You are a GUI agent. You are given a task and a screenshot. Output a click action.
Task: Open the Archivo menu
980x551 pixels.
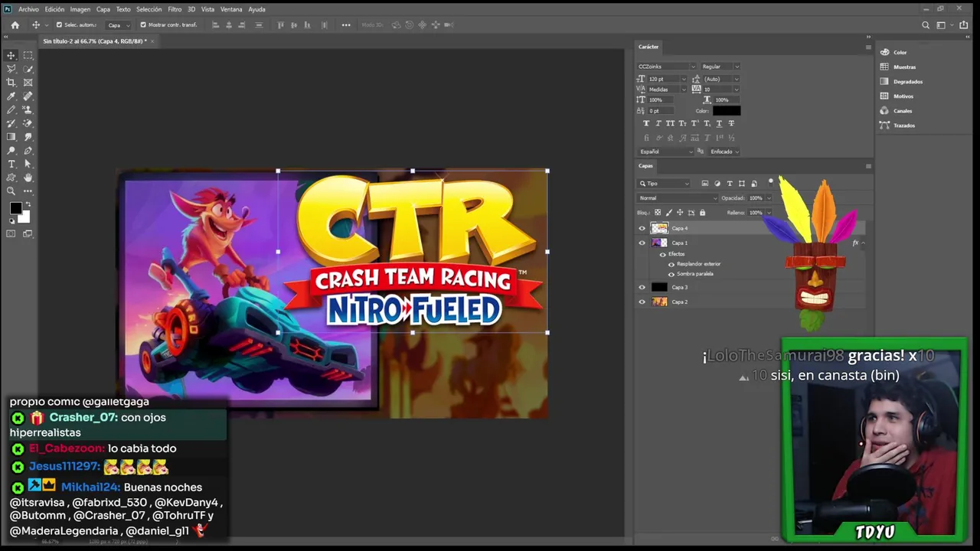28,9
